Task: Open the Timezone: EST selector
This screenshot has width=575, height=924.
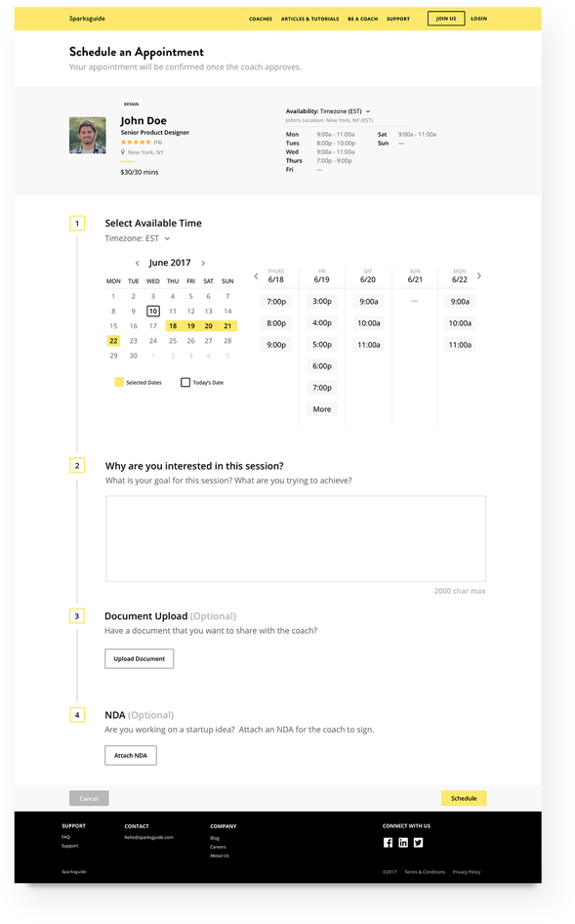Action: point(136,238)
